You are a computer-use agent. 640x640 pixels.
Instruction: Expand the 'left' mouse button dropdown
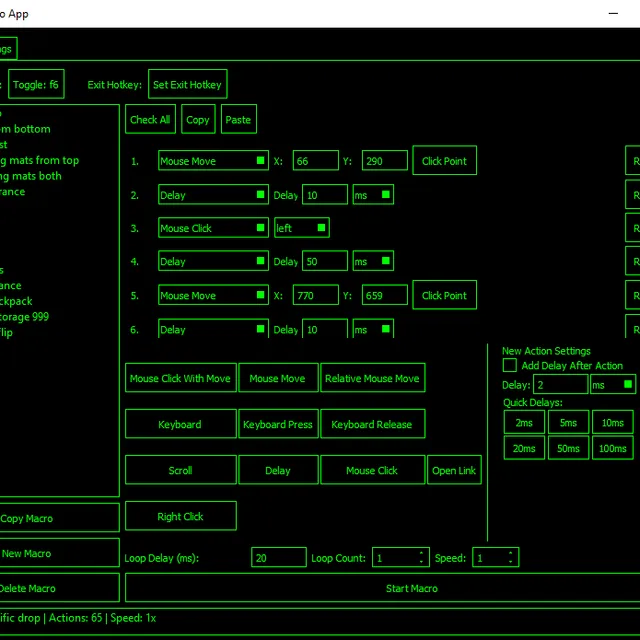click(x=301, y=228)
